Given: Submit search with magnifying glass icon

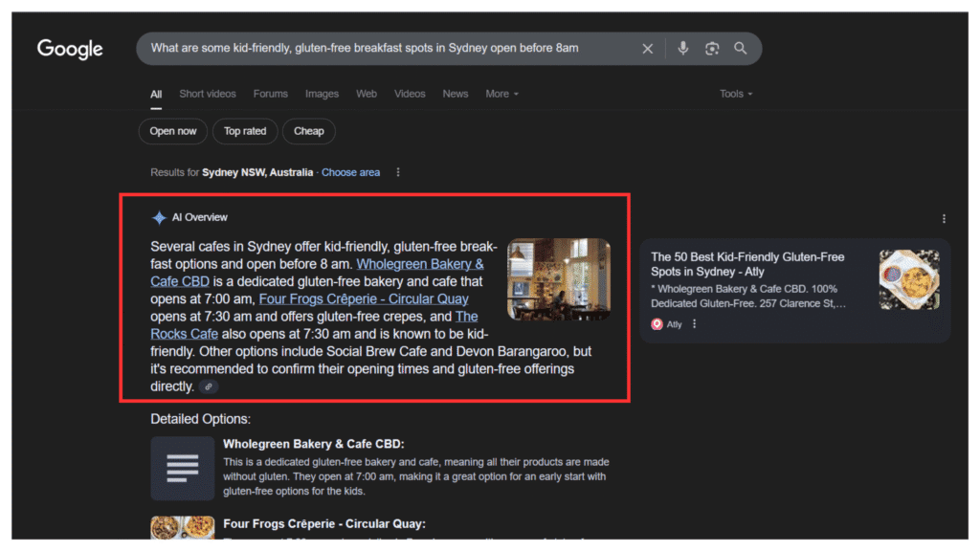Looking at the screenshot, I should point(741,48).
